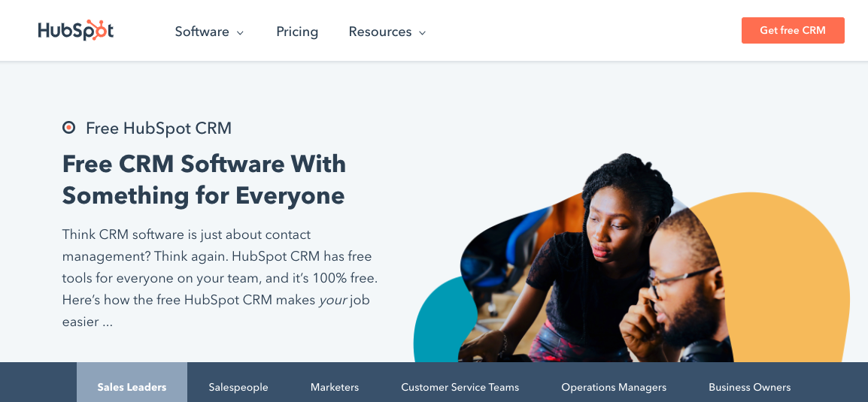
Task: Click the HubSpot logo
Action: click(76, 31)
